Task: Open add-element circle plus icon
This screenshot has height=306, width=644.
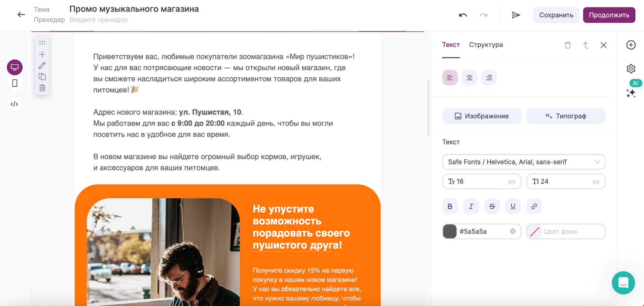Action: 631,45
